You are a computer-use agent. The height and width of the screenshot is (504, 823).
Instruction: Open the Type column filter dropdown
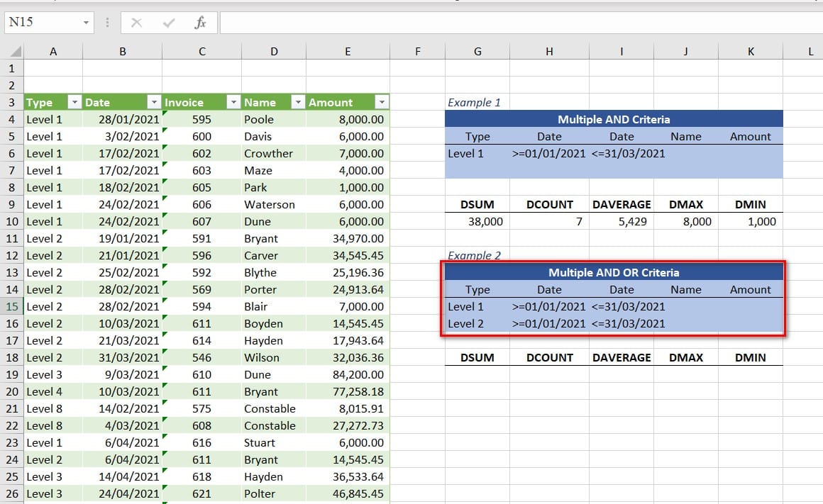pos(74,102)
